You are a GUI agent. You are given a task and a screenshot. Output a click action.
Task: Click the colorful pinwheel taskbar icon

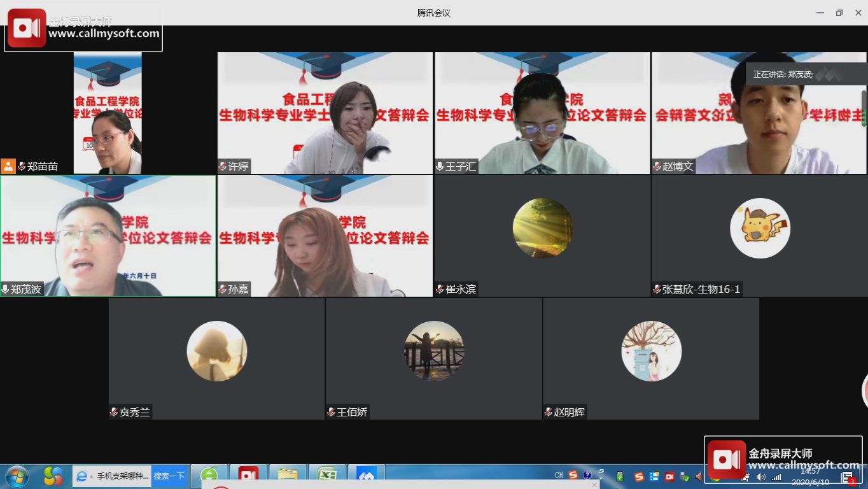(x=53, y=476)
